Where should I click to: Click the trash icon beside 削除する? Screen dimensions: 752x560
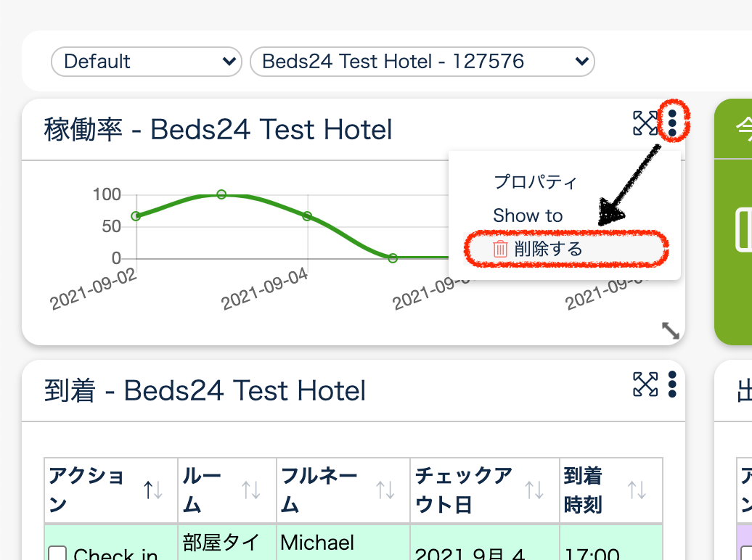(x=500, y=249)
